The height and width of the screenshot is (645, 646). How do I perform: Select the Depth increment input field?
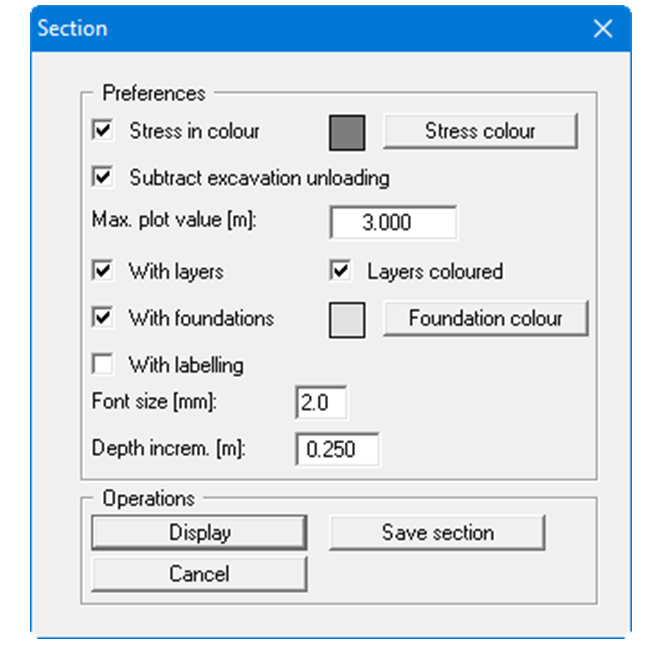[x=338, y=450]
